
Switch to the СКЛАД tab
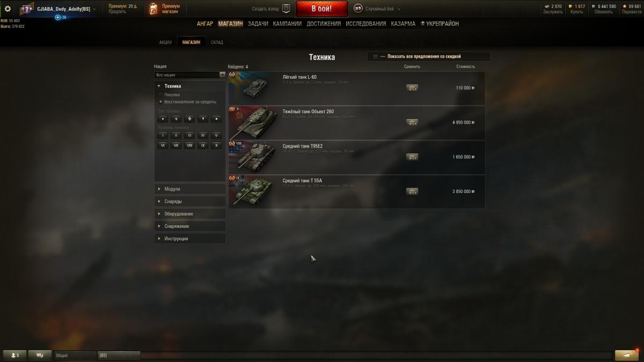(217, 42)
